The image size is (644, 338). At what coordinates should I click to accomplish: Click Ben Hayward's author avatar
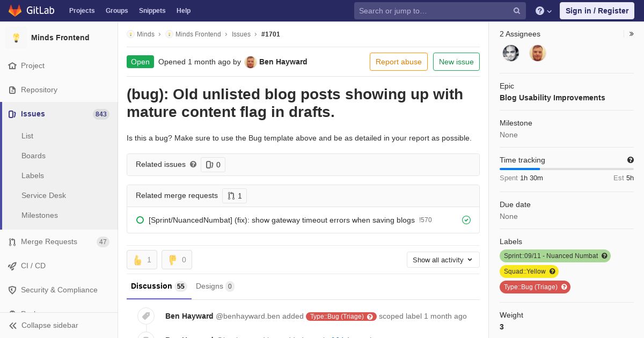pyautogui.click(x=251, y=62)
